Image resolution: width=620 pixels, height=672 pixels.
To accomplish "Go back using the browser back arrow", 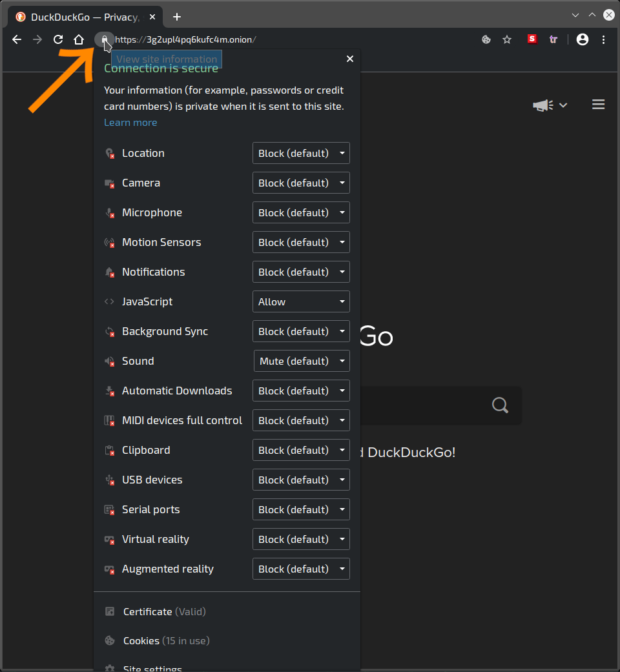I will pos(17,39).
